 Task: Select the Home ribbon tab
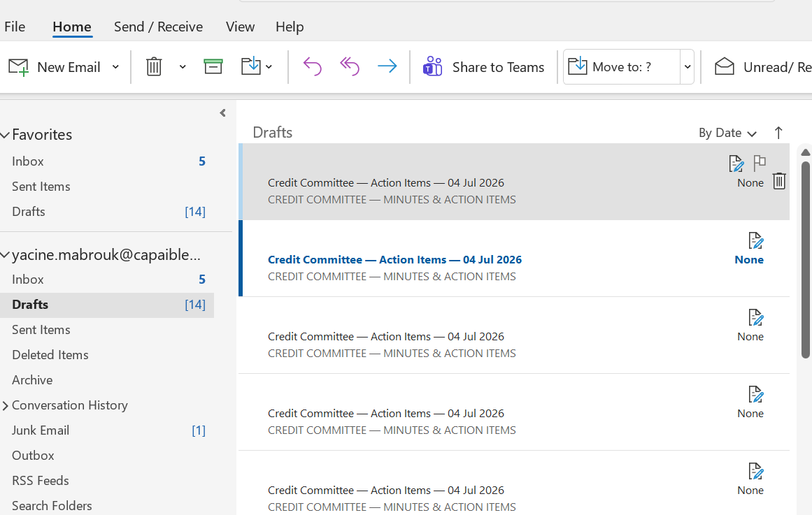(72, 27)
